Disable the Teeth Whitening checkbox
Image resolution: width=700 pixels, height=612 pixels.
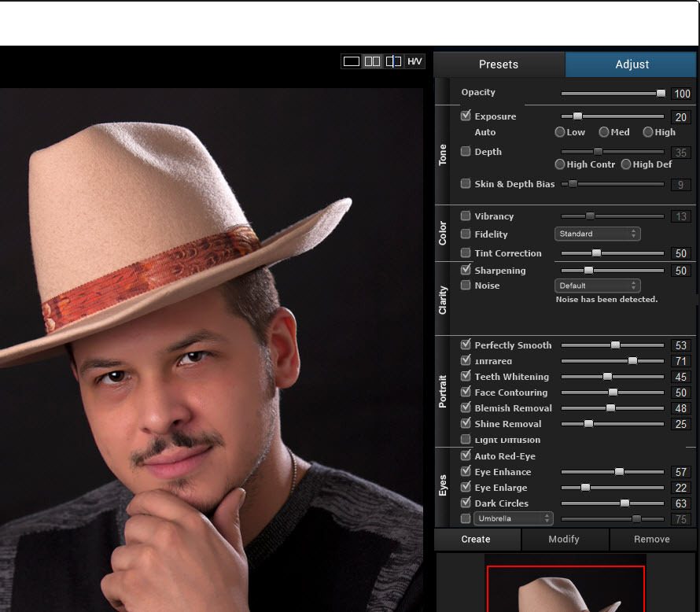click(x=466, y=376)
